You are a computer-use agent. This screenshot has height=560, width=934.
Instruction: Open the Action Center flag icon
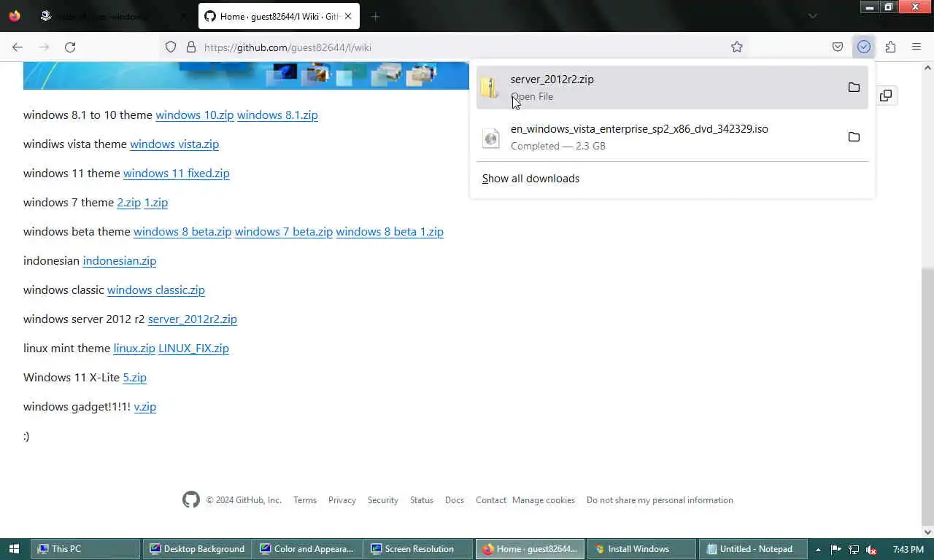click(836, 549)
